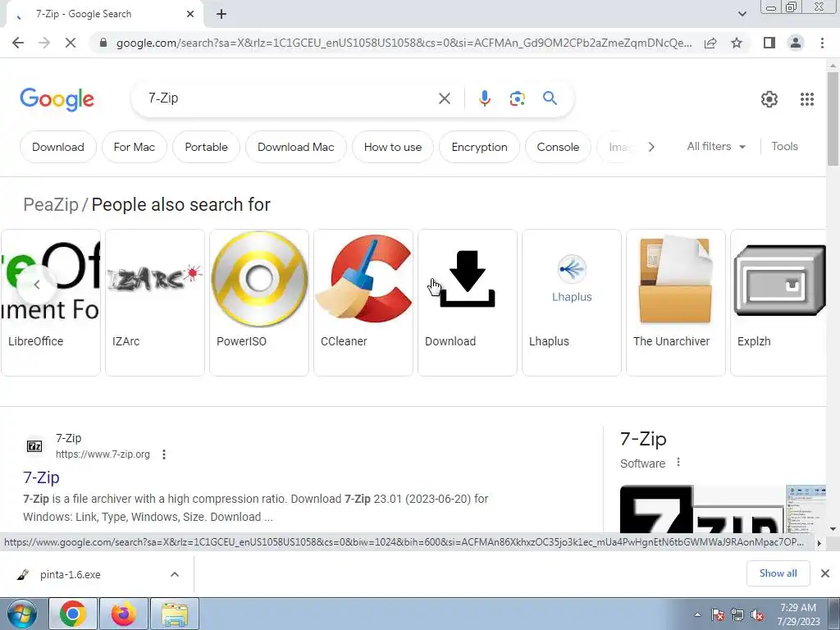Image resolution: width=840 pixels, height=630 pixels.
Task: Focus the Google search input field
Action: pyautogui.click(x=290, y=98)
